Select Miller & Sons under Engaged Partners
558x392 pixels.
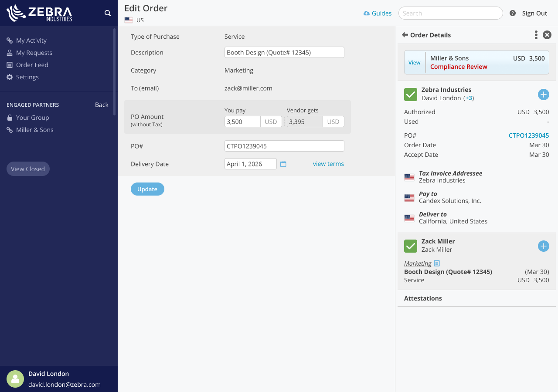point(35,130)
